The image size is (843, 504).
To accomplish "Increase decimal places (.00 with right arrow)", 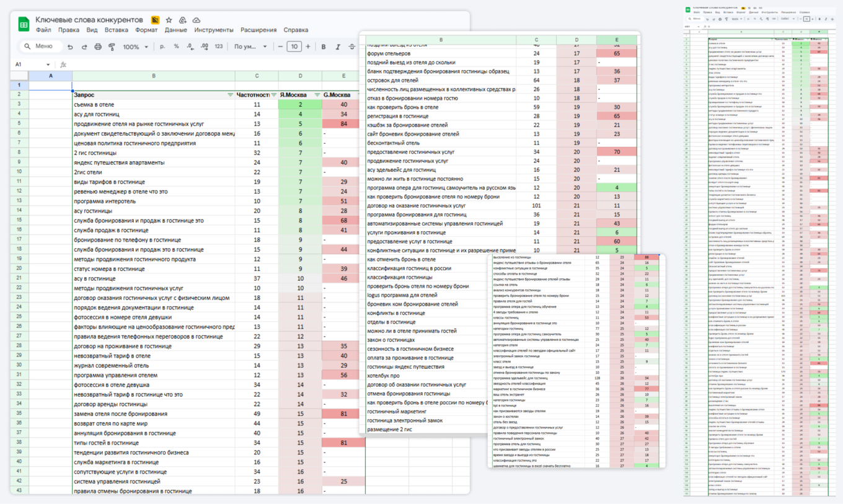I will tap(204, 46).
